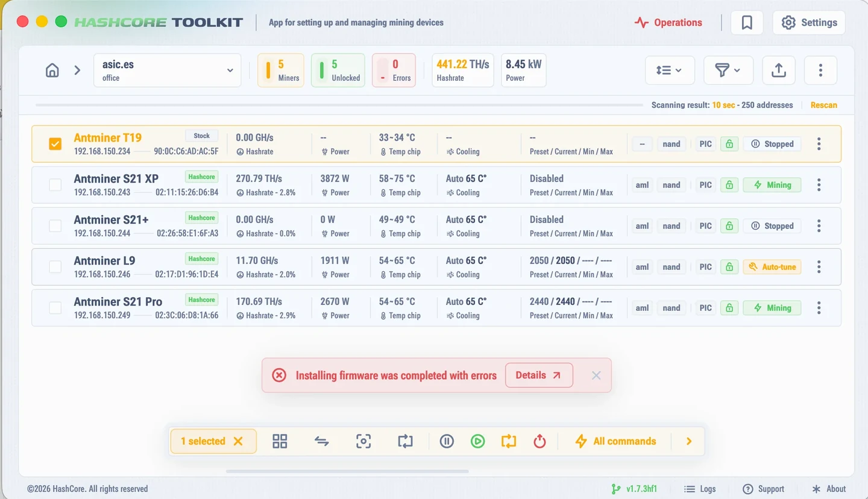This screenshot has width=868, height=499.
Task: Click the Hashcore tag on the Antminer S21 XP row
Action: [x=202, y=177]
